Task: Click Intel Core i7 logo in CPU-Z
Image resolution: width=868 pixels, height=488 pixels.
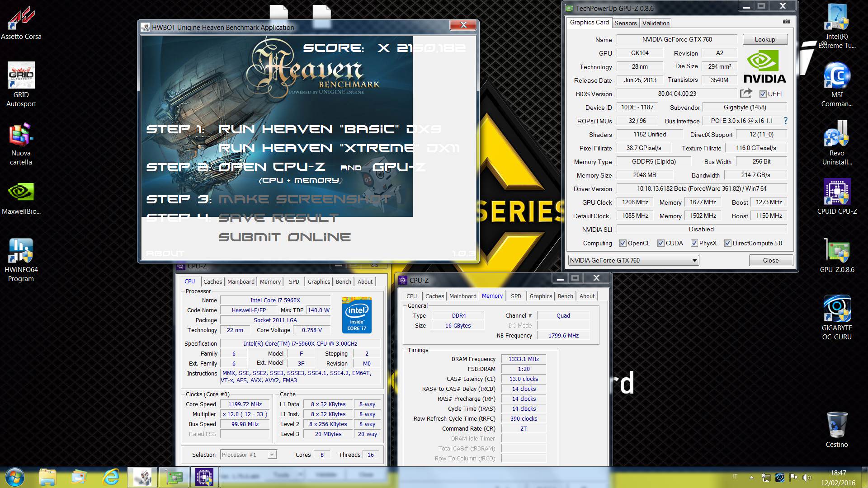Action: [x=357, y=315]
